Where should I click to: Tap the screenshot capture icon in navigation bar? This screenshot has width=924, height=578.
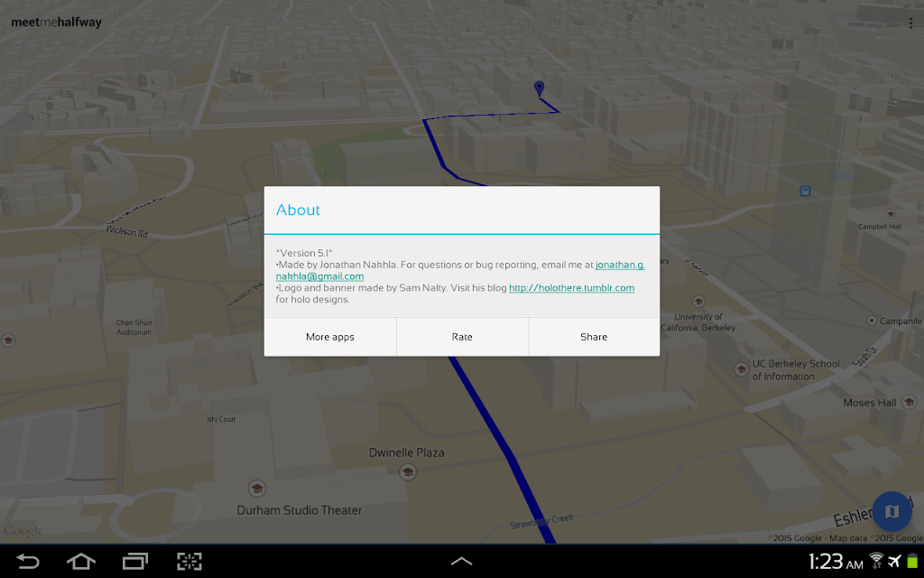[x=189, y=561]
